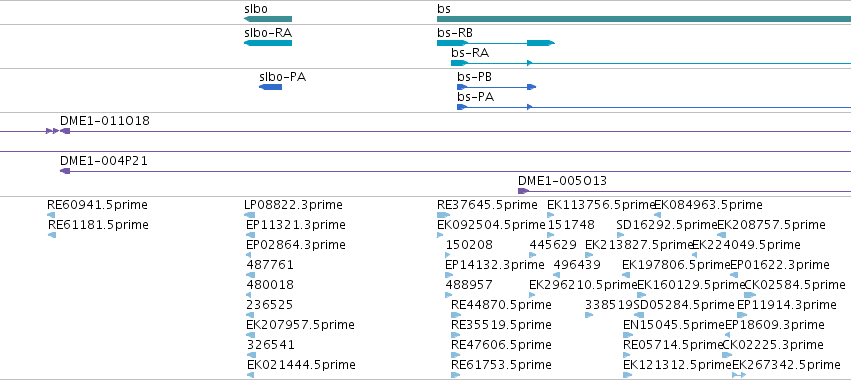Click the RE61181.5prime EST label
Viewport: 851px width, 380px height.
(98, 225)
